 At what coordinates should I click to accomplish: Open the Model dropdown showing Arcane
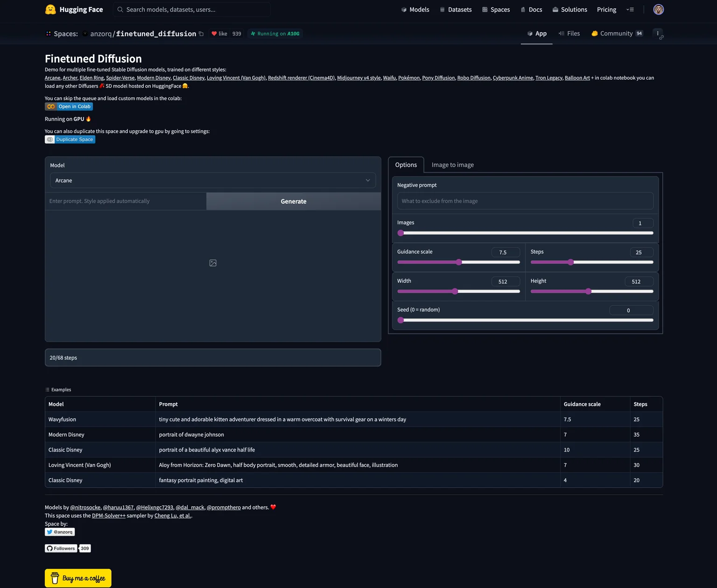(x=213, y=180)
